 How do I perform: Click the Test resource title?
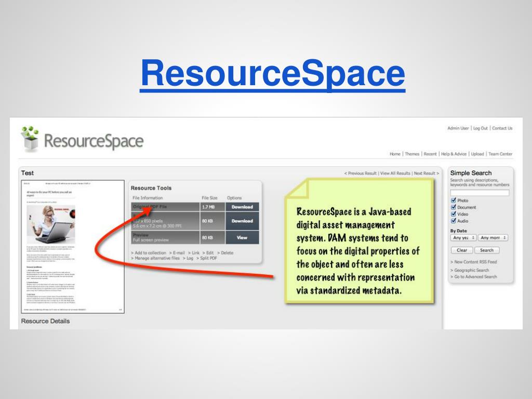27,173
